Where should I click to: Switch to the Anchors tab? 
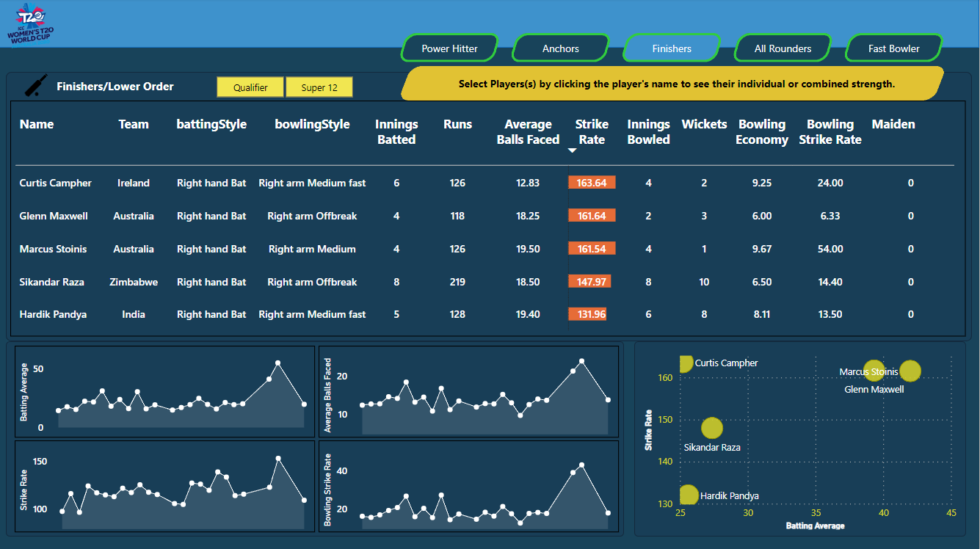pyautogui.click(x=561, y=48)
